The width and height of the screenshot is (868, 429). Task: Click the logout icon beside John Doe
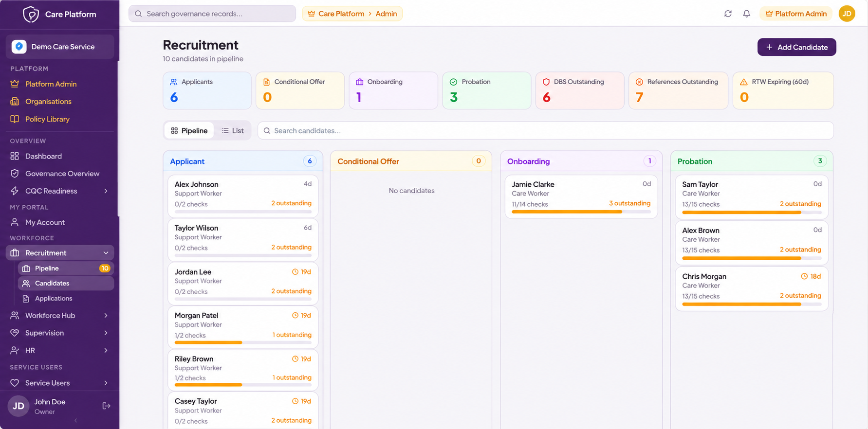click(x=106, y=406)
